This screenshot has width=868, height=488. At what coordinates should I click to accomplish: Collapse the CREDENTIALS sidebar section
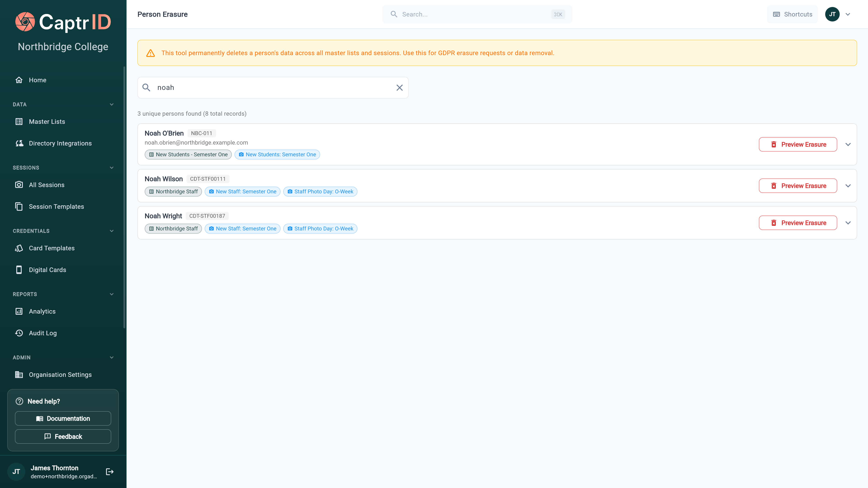point(111,231)
